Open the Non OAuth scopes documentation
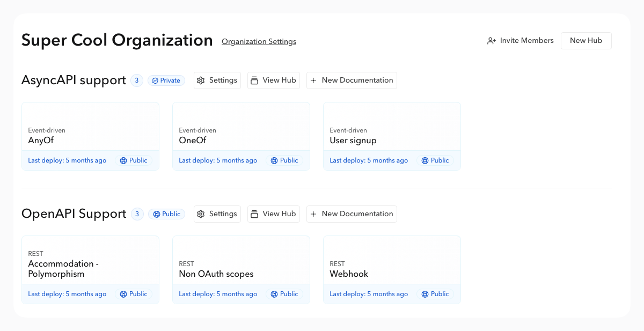 point(241,263)
